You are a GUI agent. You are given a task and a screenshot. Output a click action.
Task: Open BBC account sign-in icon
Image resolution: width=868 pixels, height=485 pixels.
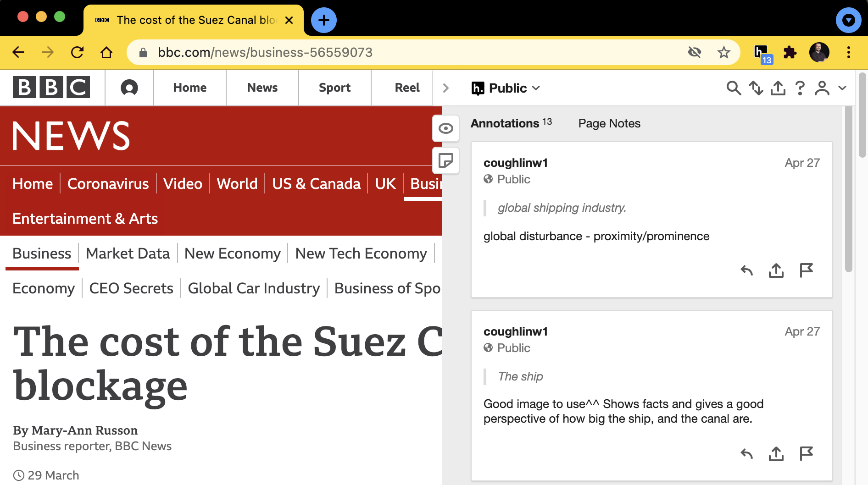coord(129,88)
